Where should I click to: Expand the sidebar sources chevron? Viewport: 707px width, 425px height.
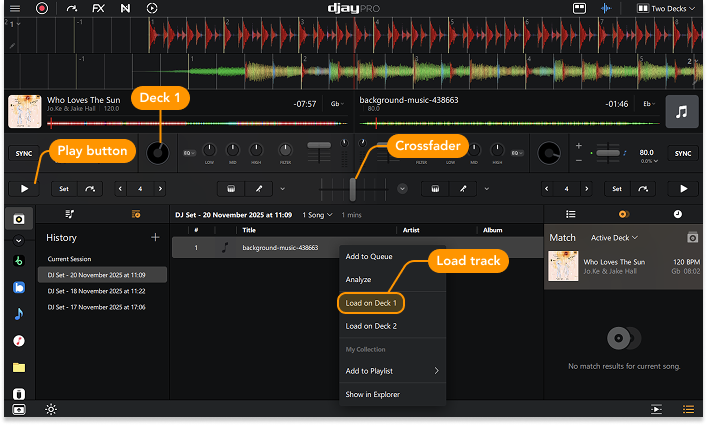[18, 241]
